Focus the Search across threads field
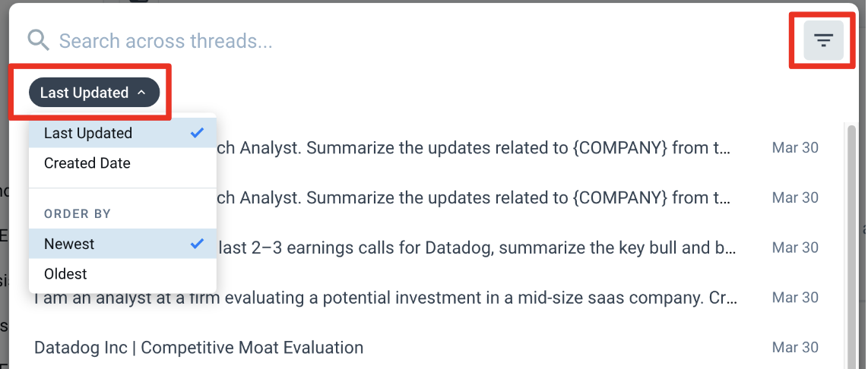The image size is (868, 369). click(380, 41)
